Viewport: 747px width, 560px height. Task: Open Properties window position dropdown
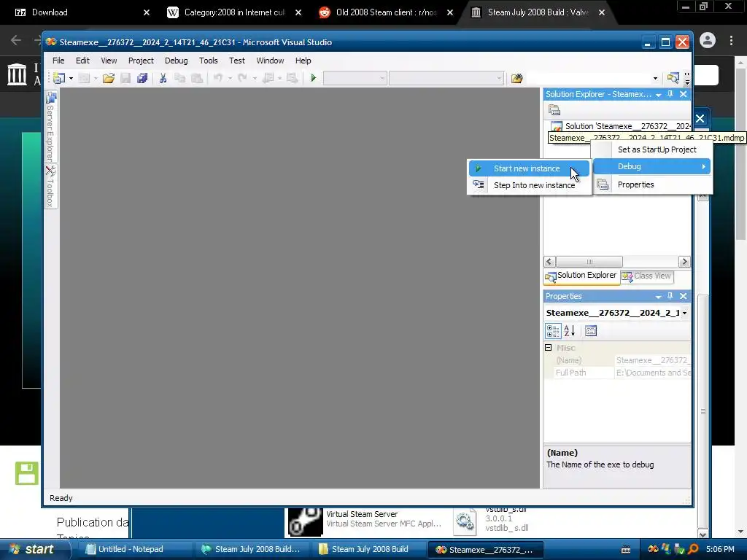click(x=659, y=297)
